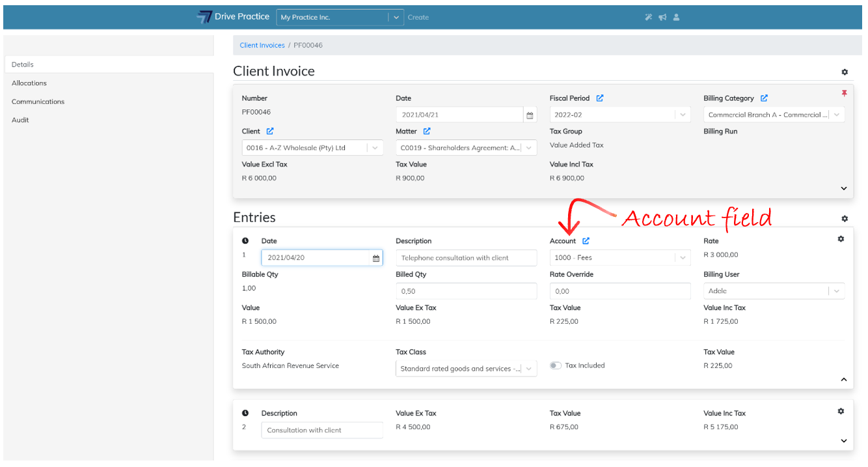Screen dimensions: 868x467
Task: Switch to the Allocations tab
Action: pyautogui.click(x=29, y=83)
